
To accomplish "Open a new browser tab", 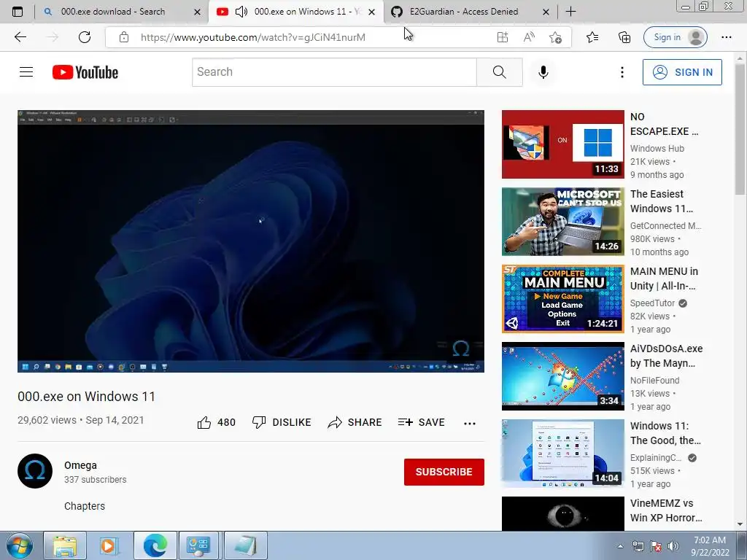I will click(x=570, y=12).
